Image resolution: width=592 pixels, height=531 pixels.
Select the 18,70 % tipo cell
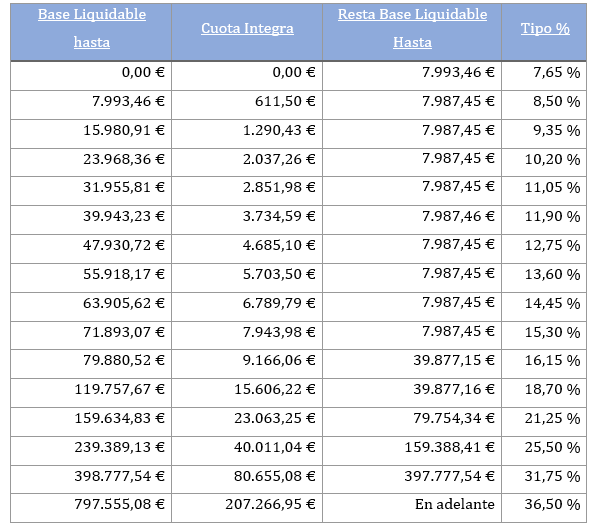pos(544,393)
